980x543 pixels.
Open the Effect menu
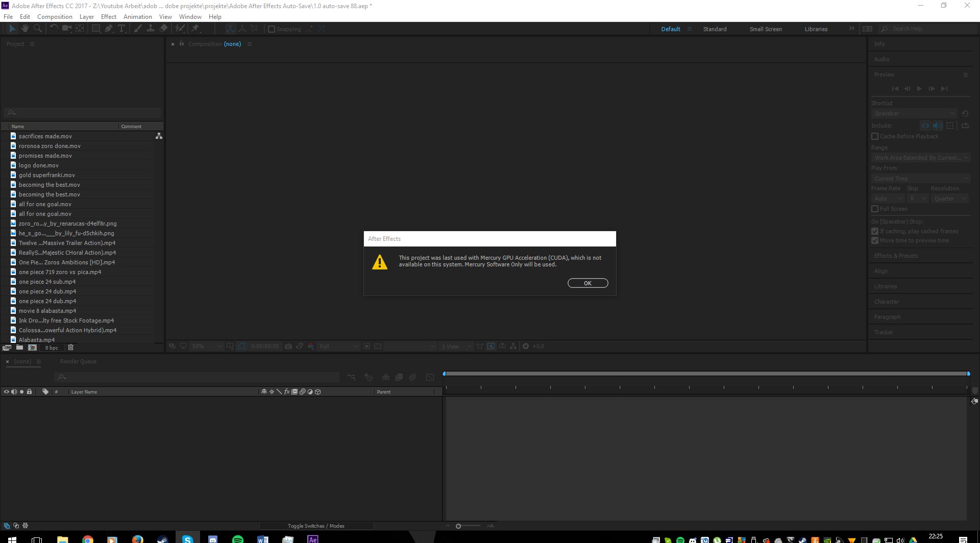[x=109, y=17]
